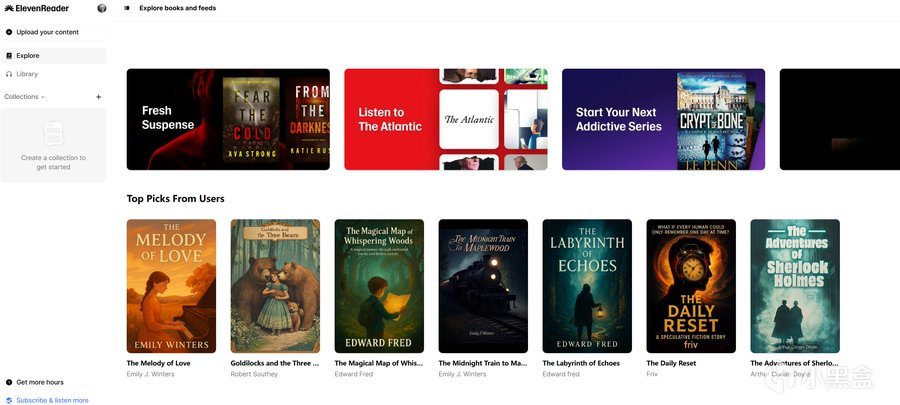
Task: Select Explore in the sidebar
Action: 53,56
